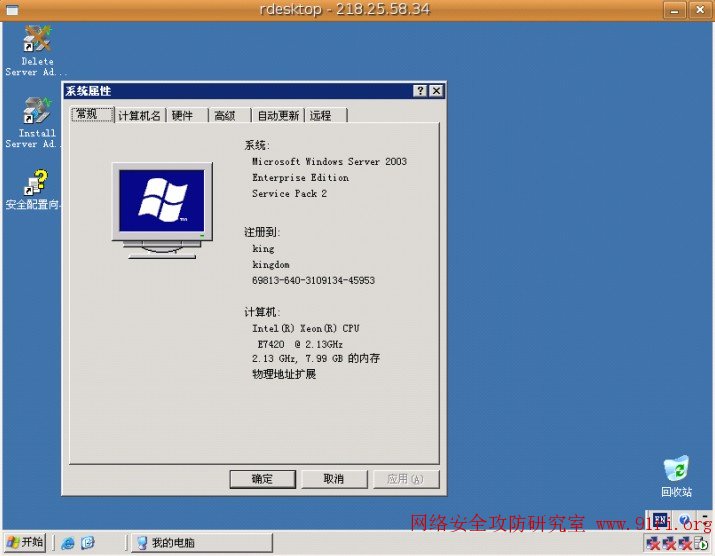This screenshot has width=715, height=556.
Task: Click the organization name "kingdom"
Action: click(x=271, y=265)
